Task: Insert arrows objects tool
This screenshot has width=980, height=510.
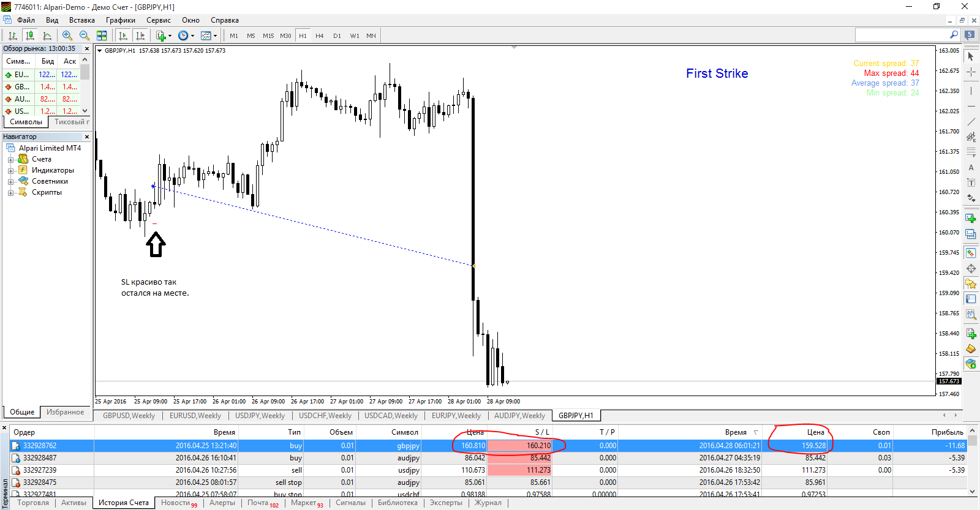Action: (x=971, y=198)
